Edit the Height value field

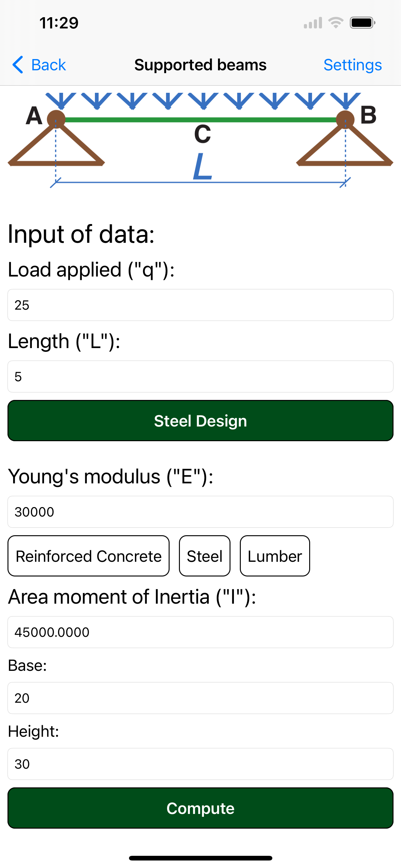click(200, 764)
